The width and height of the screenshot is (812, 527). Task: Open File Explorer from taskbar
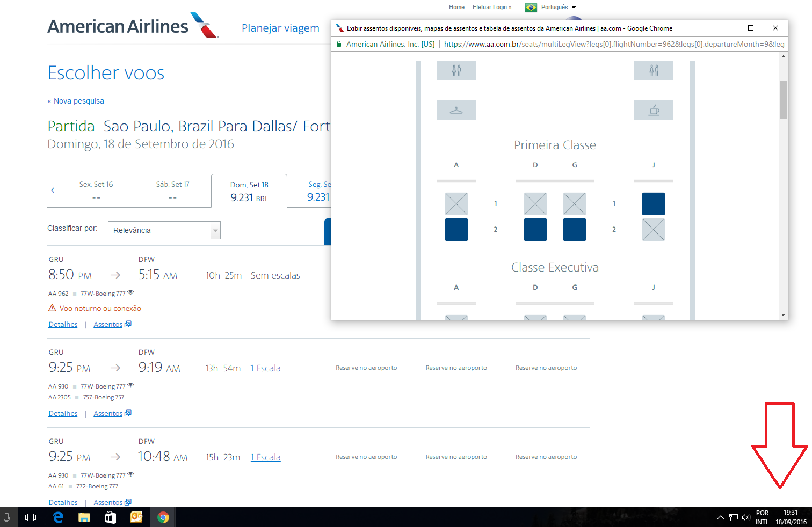(84, 517)
